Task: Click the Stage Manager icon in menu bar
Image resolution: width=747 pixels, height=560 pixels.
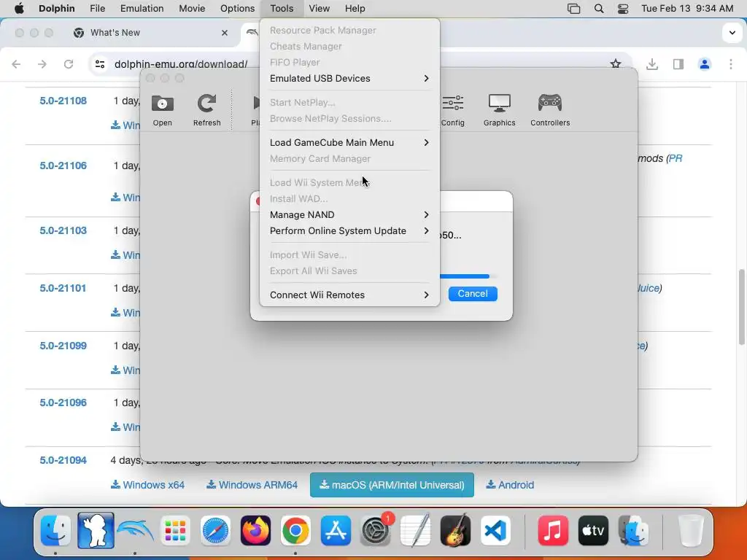Action: click(573, 8)
